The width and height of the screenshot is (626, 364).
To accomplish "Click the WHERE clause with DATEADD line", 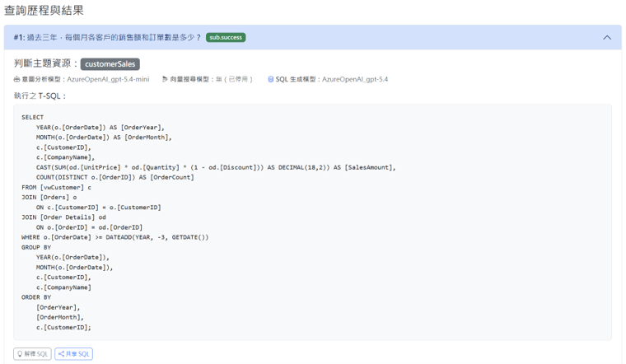I will (x=115, y=237).
